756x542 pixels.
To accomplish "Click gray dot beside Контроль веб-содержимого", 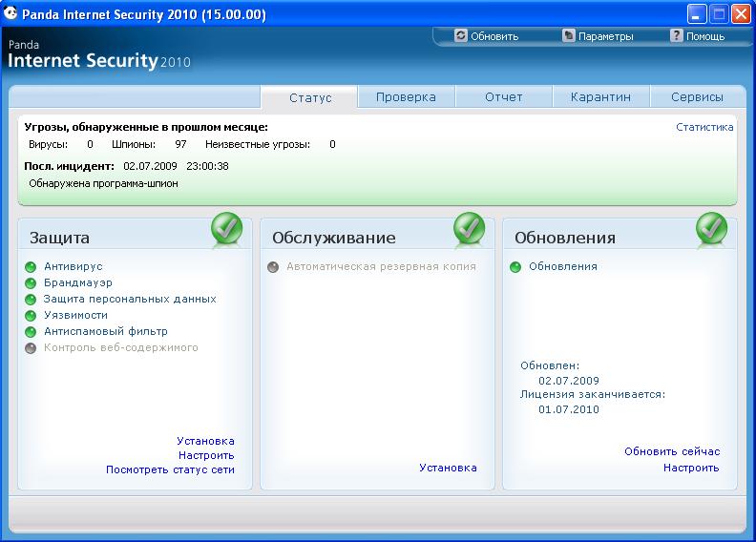I will coord(31,348).
